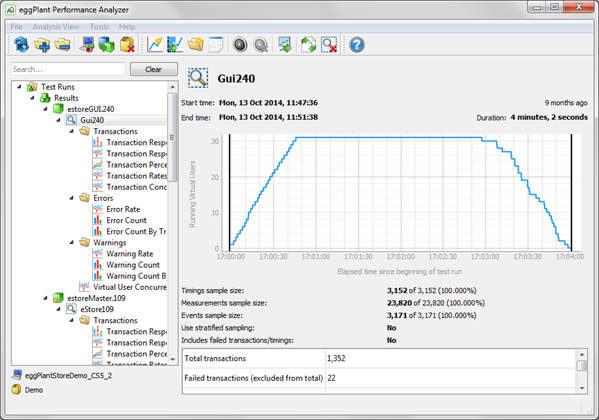Viewport: 599px width, 420px height.
Task: Click the folder with plus toolbar icon
Action: 42,45
